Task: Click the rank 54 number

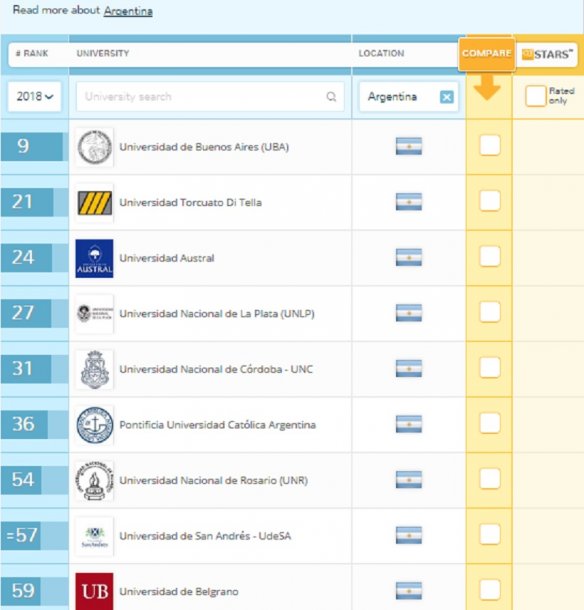Action: pos(23,480)
